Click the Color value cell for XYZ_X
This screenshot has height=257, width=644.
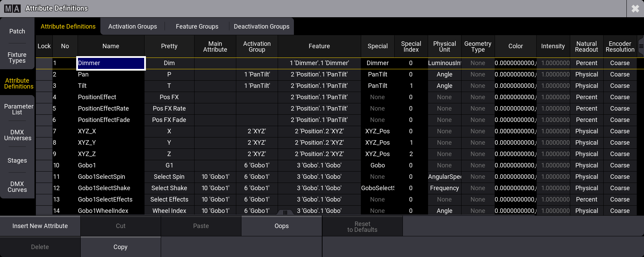(x=515, y=131)
